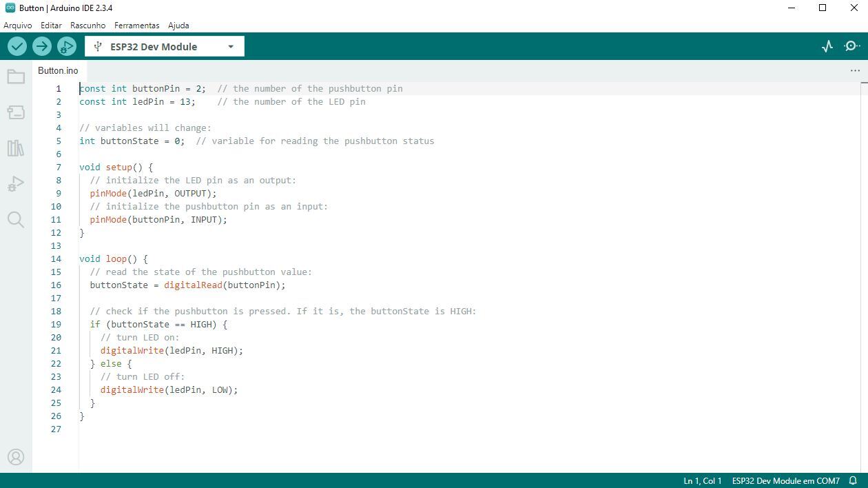Open the Library Manager sidebar icon
The height and width of the screenshot is (488, 868).
click(15, 148)
